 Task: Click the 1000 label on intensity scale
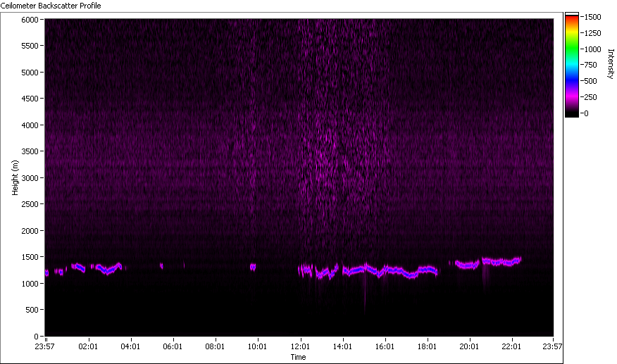tap(593, 49)
